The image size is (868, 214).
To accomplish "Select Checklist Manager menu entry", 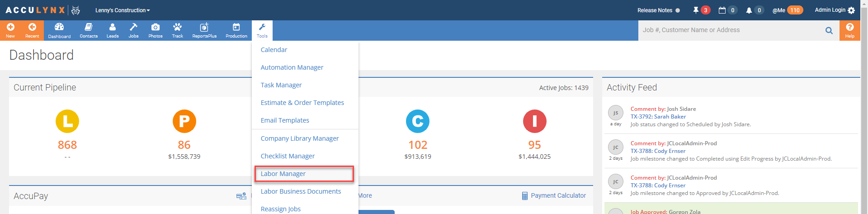I will tap(288, 156).
